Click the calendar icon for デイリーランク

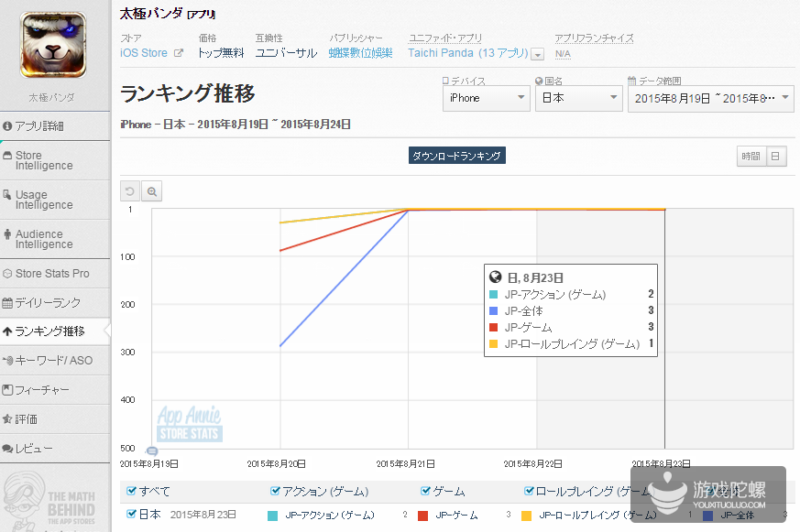[7, 302]
